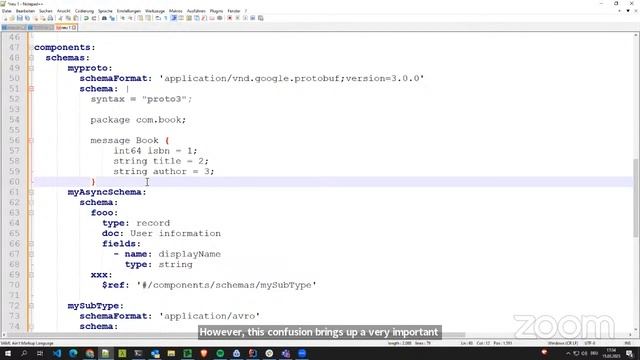Click 'application/avro' value on line 73
The image size is (640, 360).
pos(209,316)
